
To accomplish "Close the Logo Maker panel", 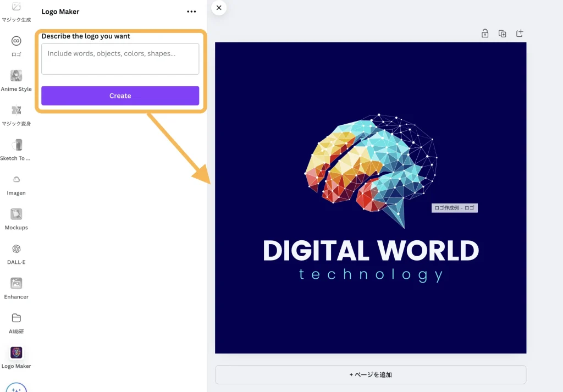I will pyautogui.click(x=219, y=8).
